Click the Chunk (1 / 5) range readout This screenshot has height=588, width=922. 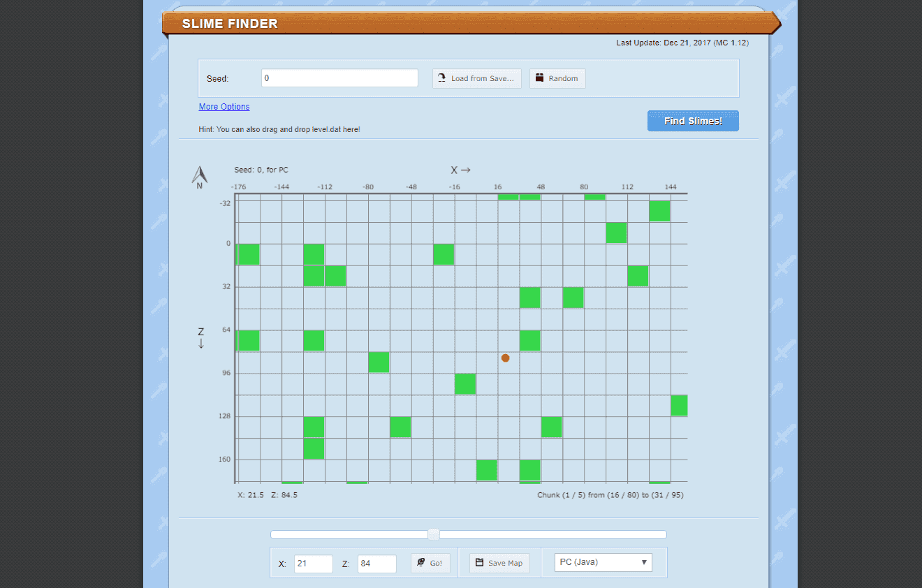tap(610, 495)
